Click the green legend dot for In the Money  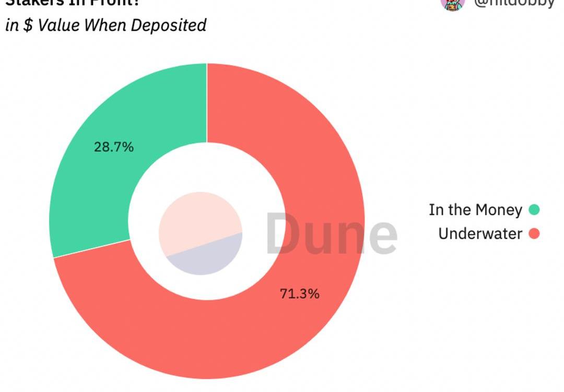[534, 210]
